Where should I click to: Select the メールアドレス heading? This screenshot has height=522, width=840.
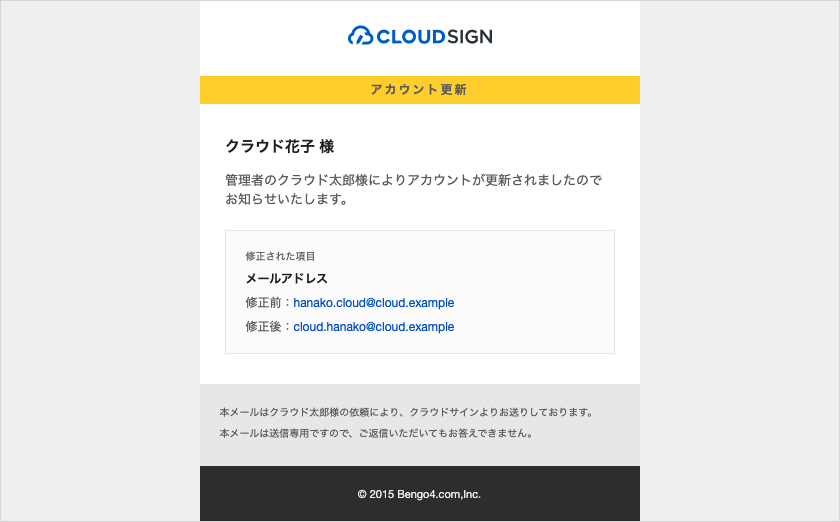[287, 278]
